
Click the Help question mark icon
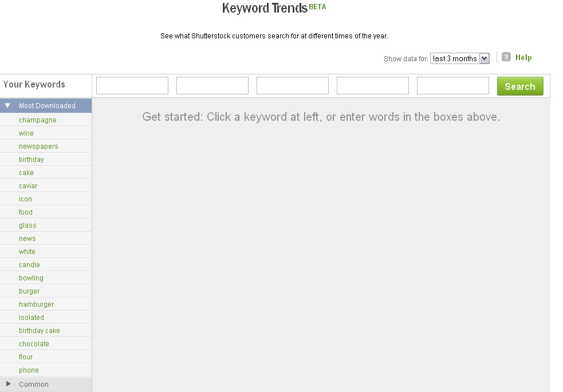506,57
